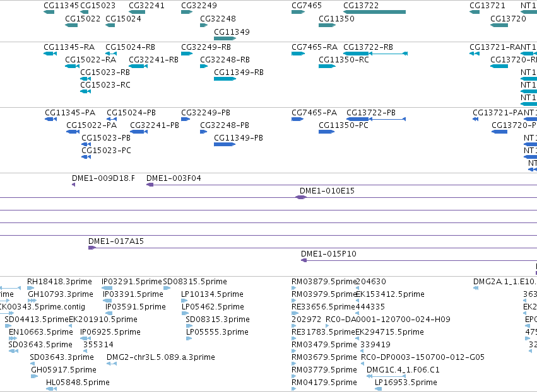This screenshot has width=537, height=392.
Task: Click the CG11350-RC transcript label
Action: tap(343, 60)
